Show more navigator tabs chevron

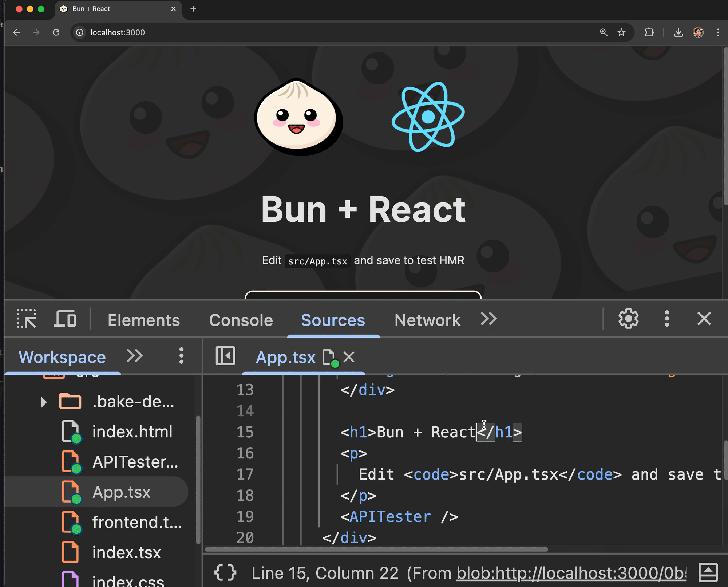coord(134,356)
